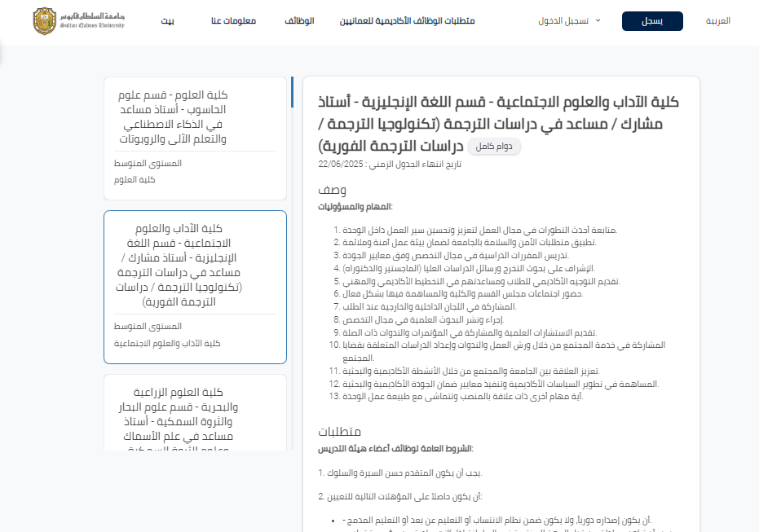Go to the بيت home menu item
This screenshot has height=532, width=759.
click(166, 21)
